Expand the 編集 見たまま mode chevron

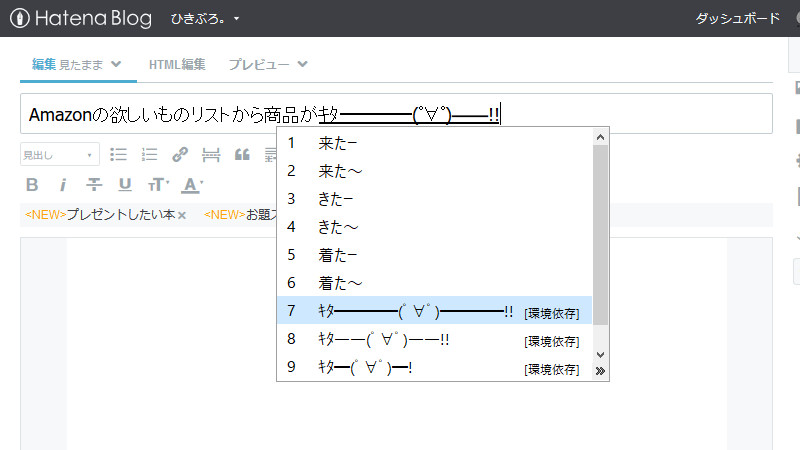116,64
